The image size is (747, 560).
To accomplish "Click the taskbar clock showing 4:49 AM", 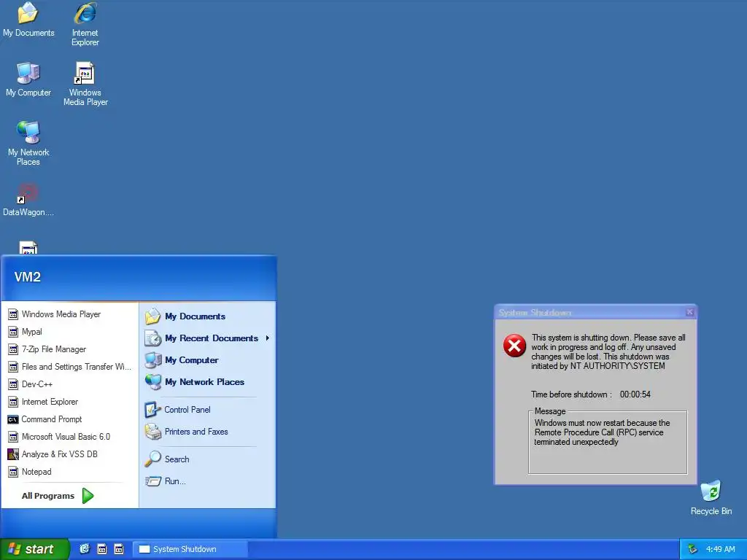I will click(720, 550).
